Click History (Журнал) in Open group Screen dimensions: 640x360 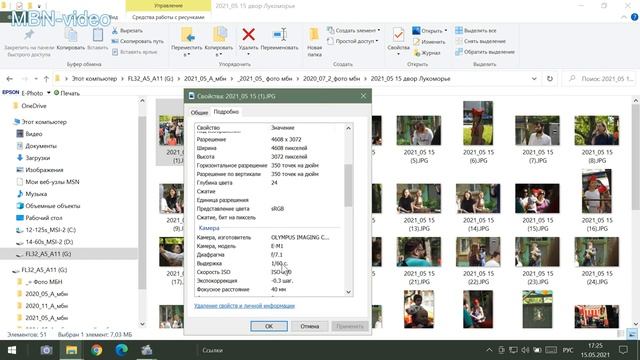point(427,53)
